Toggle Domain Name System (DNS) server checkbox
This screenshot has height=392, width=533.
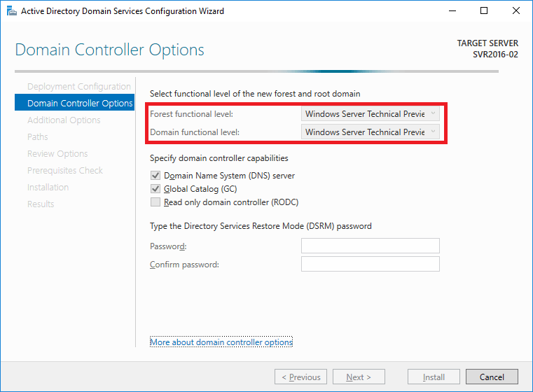tap(155, 176)
